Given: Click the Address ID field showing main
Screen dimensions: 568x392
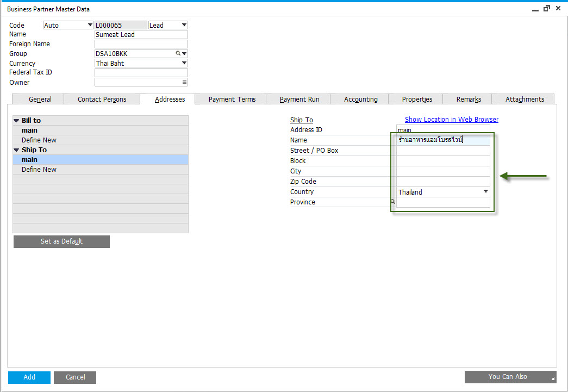Looking at the screenshot, I should 443,130.
